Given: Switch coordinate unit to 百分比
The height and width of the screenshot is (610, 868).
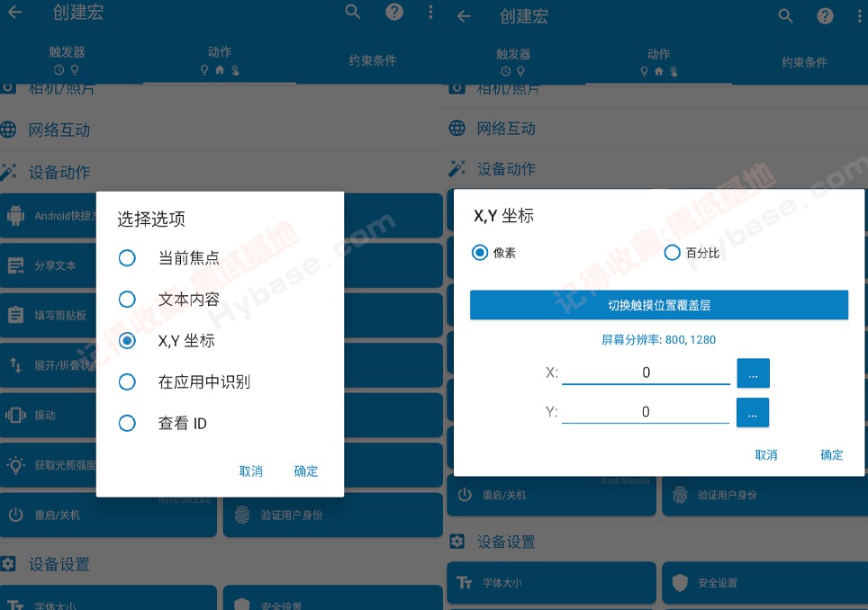Looking at the screenshot, I should tap(672, 253).
